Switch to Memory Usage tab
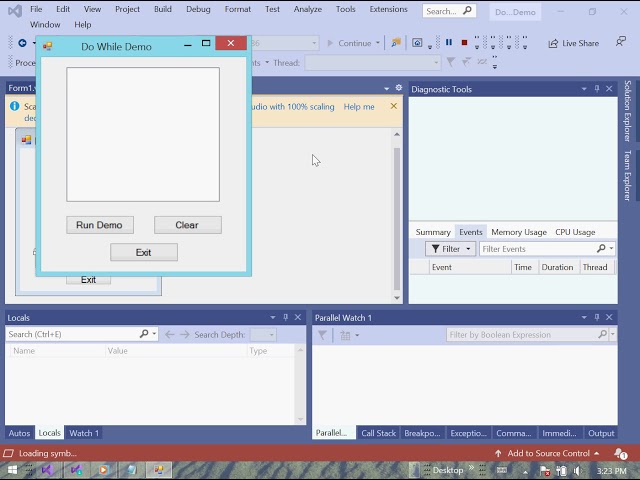 [x=518, y=232]
